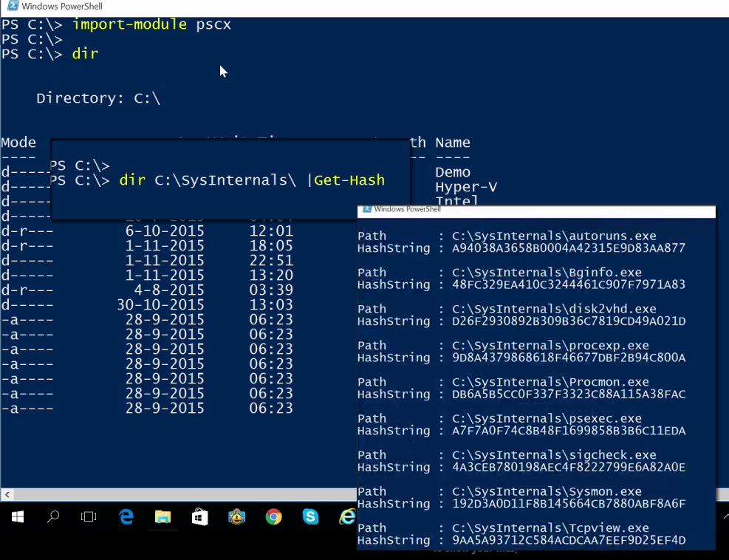Click the 'Demo' folder name
Image resolution: width=729 pixels, height=560 pixels.
pyautogui.click(x=453, y=172)
